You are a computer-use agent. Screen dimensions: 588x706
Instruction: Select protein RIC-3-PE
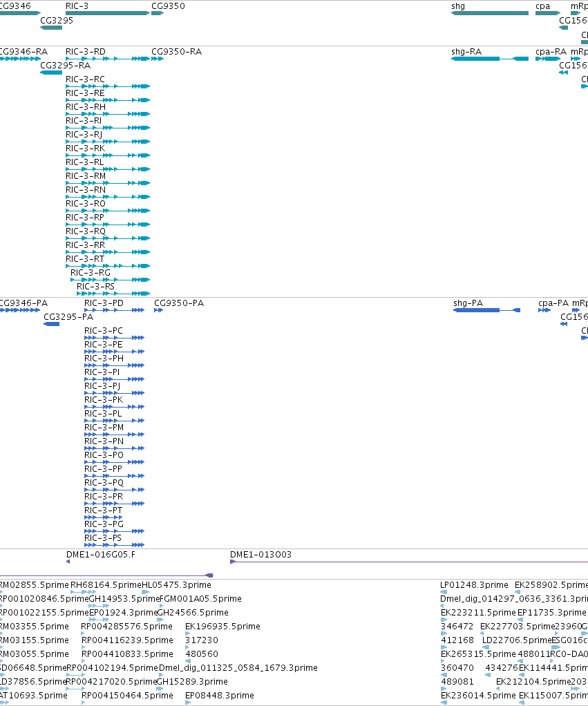coord(115,351)
